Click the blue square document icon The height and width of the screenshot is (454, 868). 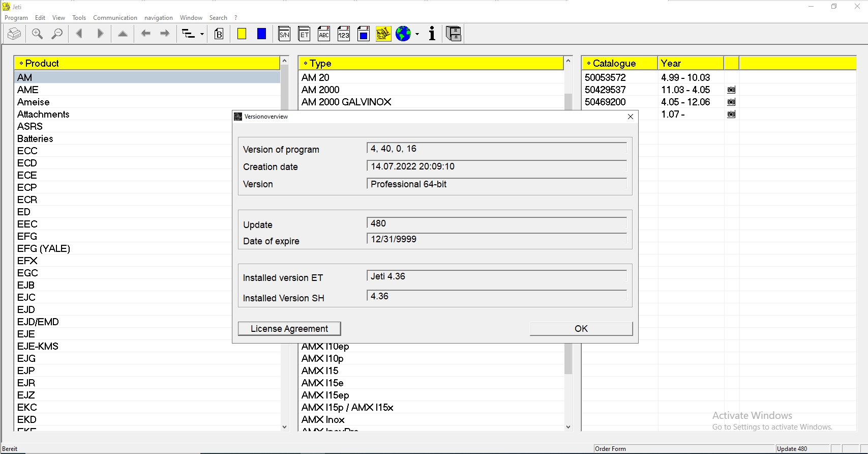point(363,34)
